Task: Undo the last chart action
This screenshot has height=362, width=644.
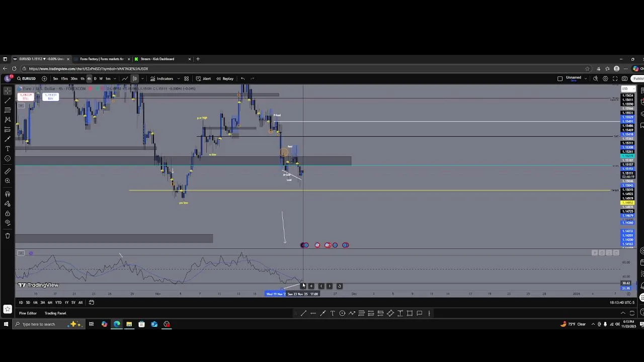Action: [243, 78]
